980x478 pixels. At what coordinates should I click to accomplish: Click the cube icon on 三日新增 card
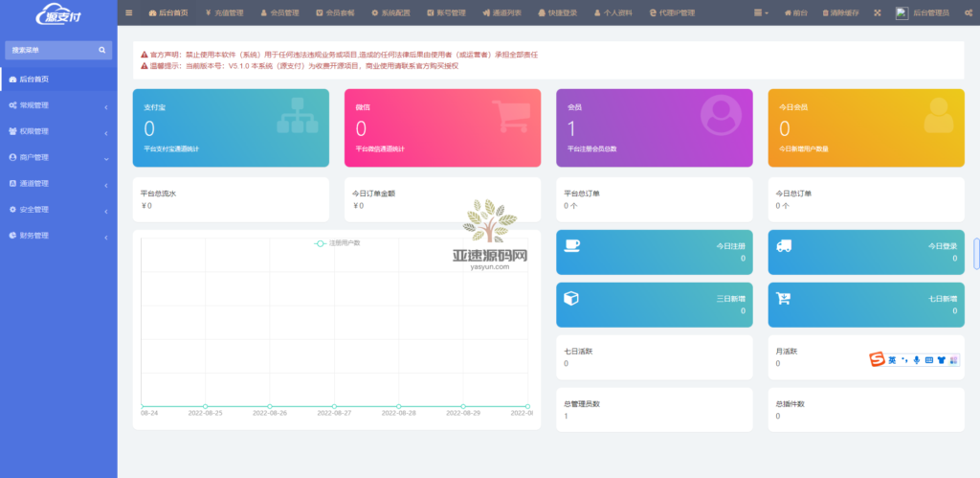571,299
